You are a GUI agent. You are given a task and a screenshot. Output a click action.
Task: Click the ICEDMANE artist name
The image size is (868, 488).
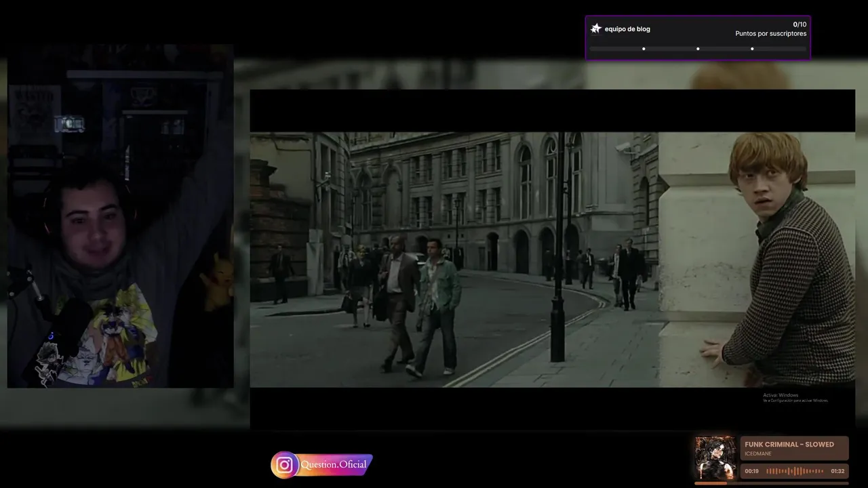click(757, 453)
